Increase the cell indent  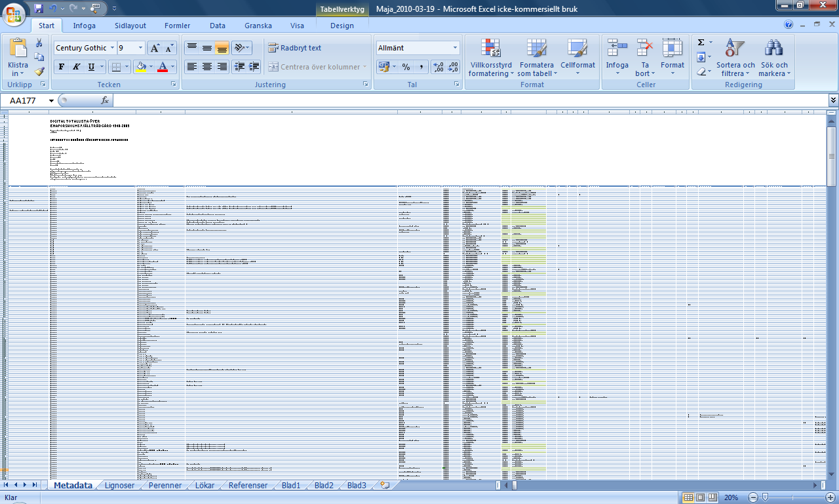254,67
